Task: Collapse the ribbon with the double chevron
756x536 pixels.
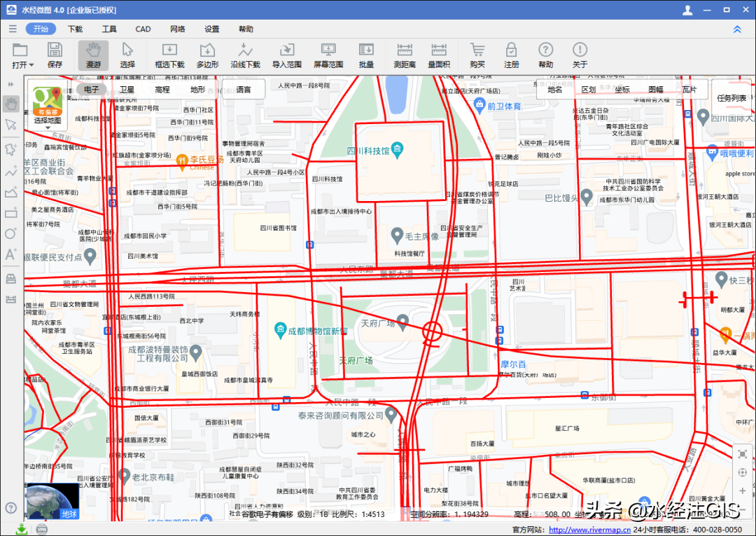Action: (x=737, y=29)
